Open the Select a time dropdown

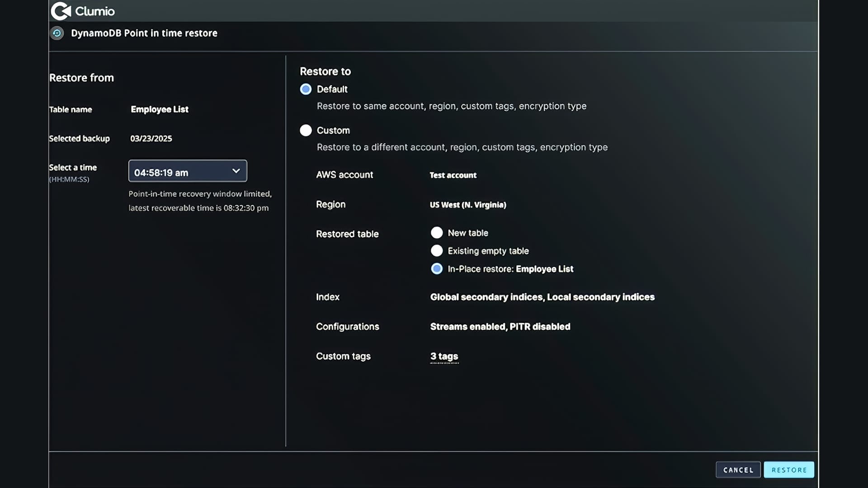pyautogui.click(x=188, y=171)
